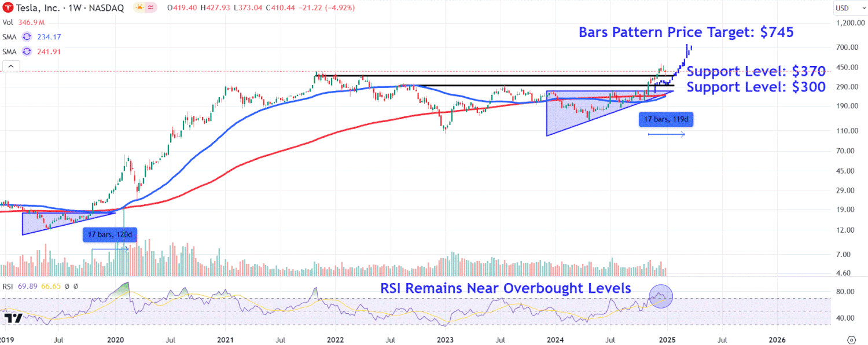
Task: Click the sun market-status icon
Action: point(139,8)
